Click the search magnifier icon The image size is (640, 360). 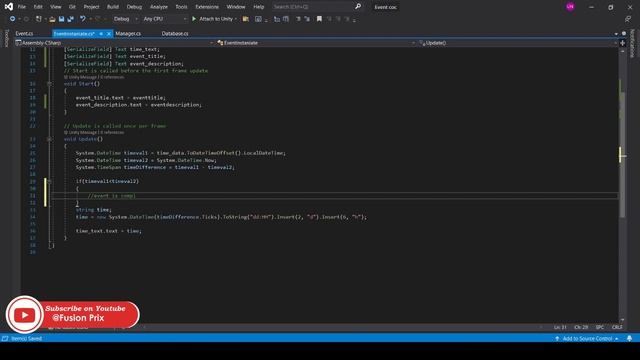(358, 7)
